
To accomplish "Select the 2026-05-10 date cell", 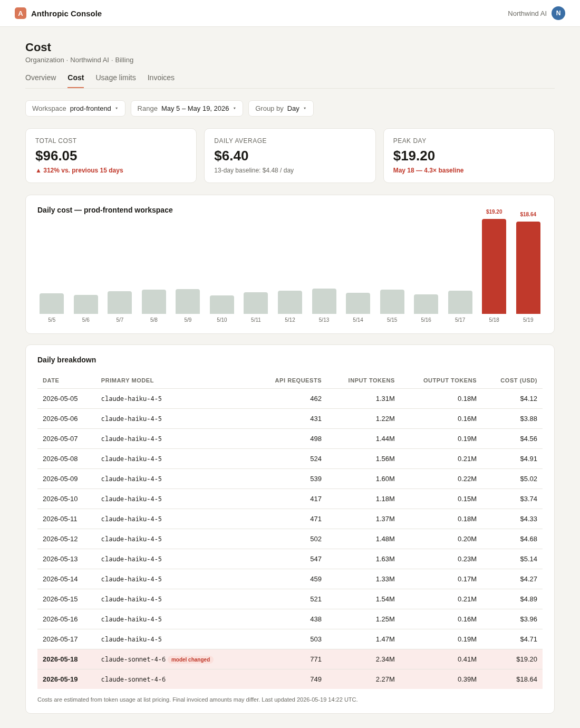I will click(60, 499).
